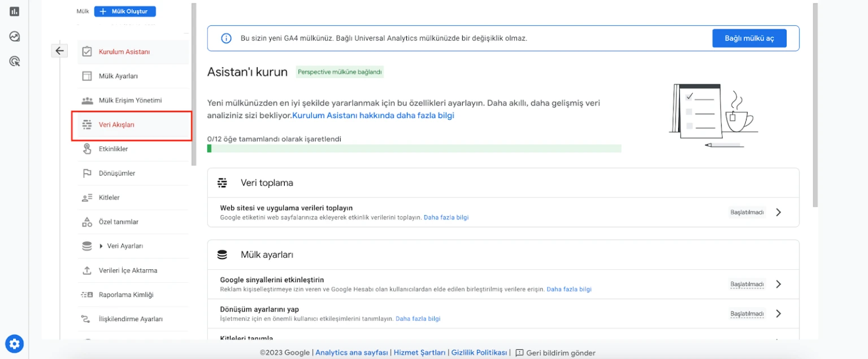Expand Web sitesi ve uygulama verileri toplayın

tap(778, 212)
